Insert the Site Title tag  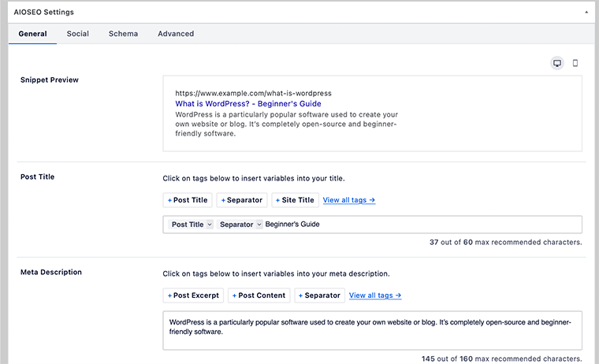[x=295, y=200]
